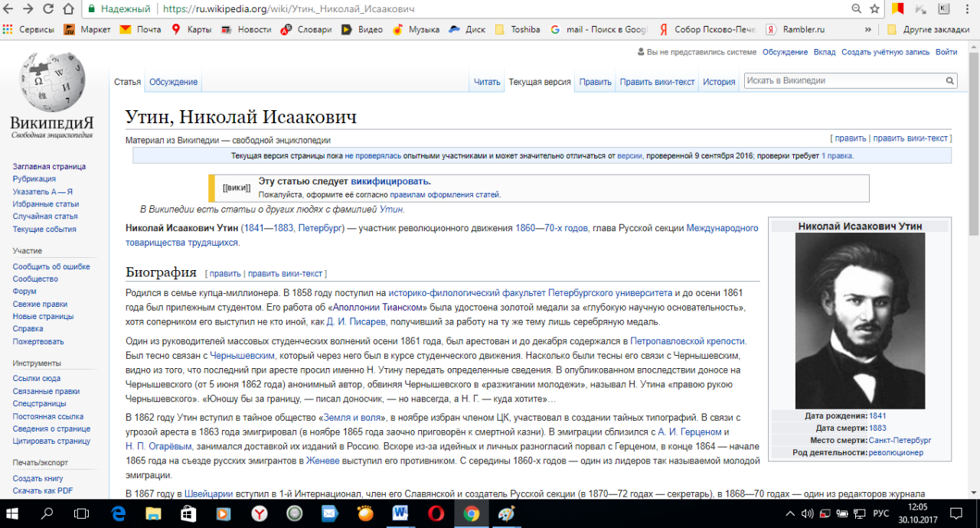
Task: Switch to Word on the taskbar
Action: tap(400, 513)
